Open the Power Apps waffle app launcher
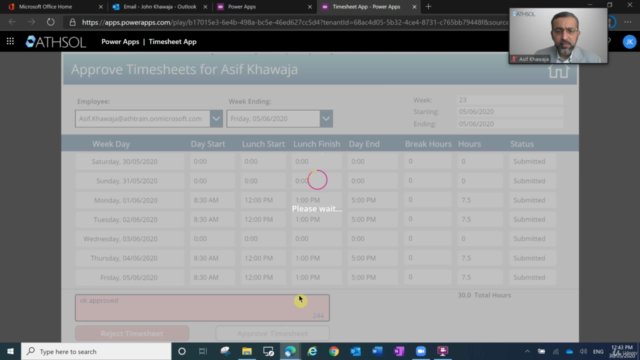Image resolution: width=640 pixels, height=360 pixels. point(10,41)
